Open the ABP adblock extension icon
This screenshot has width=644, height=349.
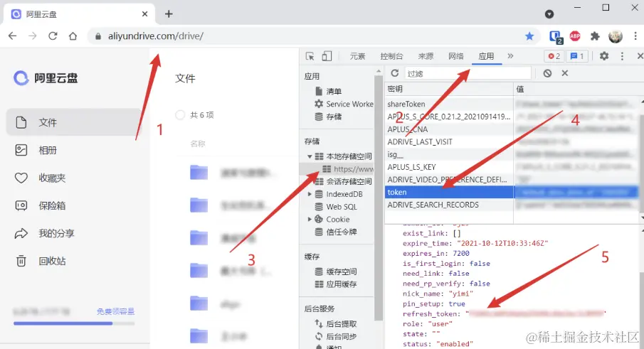(x=575, y=36)
